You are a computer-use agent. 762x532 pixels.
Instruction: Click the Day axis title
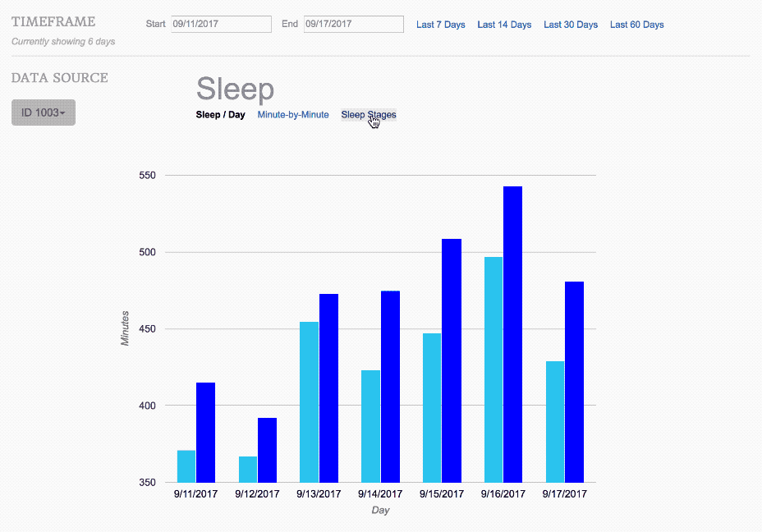click(380, 510)
